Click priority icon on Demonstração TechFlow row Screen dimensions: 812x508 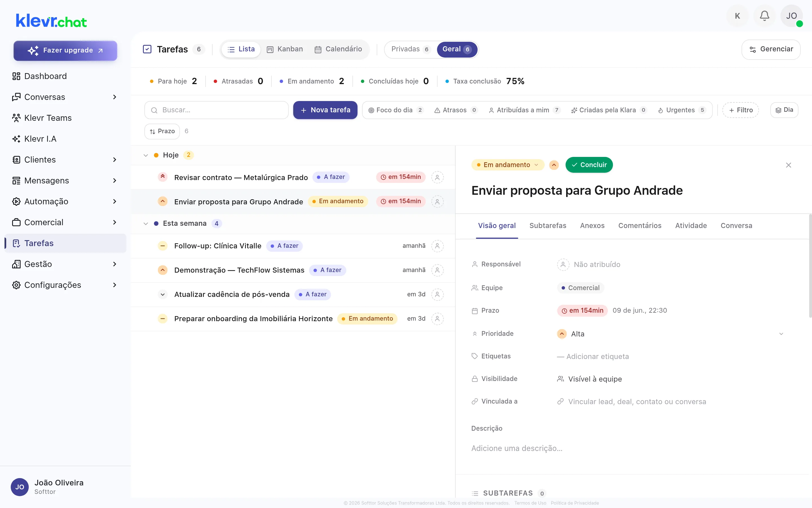(x=163, y=270)
